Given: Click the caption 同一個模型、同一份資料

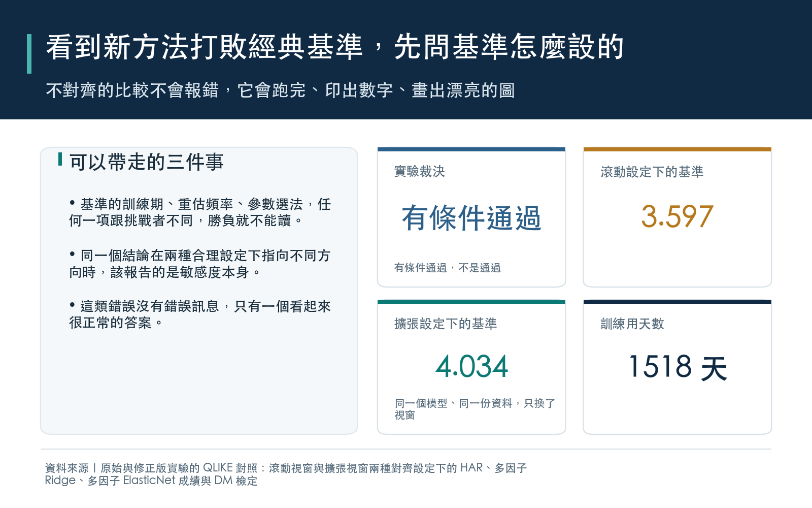Looking at the screenshot, I should [475, 409].
